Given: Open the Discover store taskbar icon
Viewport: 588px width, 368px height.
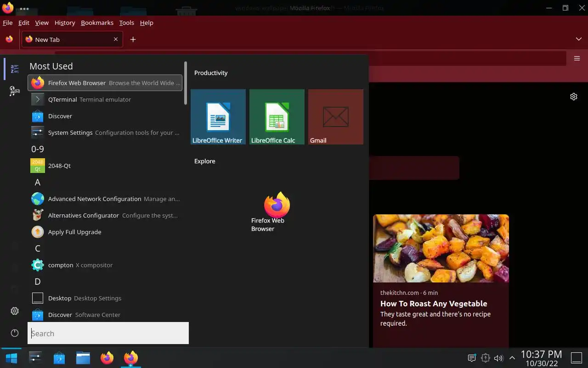Looking at the screenshot, I should coord(59,358).
